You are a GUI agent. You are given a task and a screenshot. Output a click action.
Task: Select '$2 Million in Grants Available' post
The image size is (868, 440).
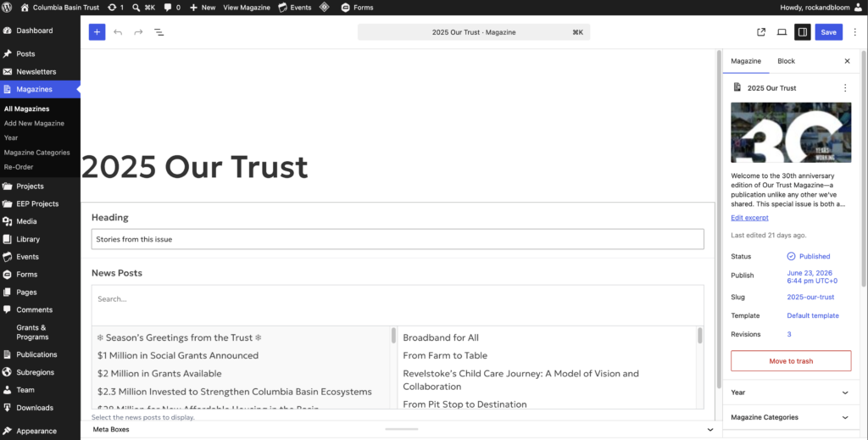coord(159,374)
